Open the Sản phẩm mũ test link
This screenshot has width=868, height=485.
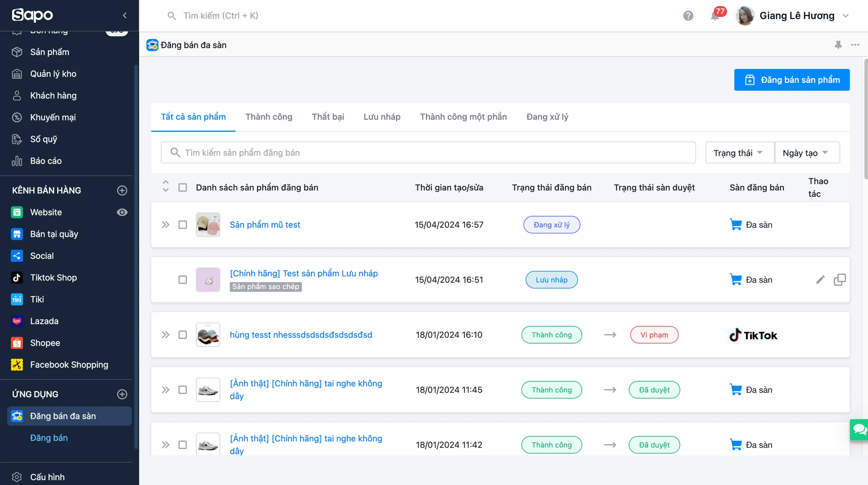point(265,224)
